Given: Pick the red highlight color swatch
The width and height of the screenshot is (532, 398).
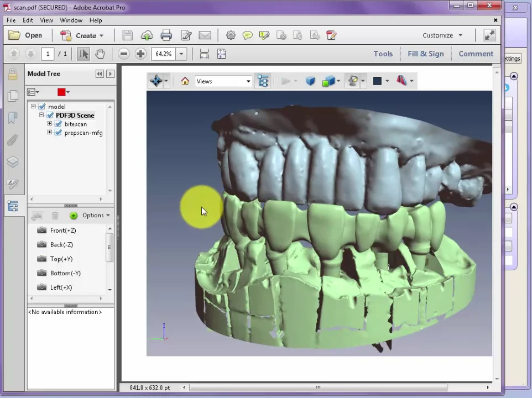Looking at the screenshot, I should pos(61,92).
